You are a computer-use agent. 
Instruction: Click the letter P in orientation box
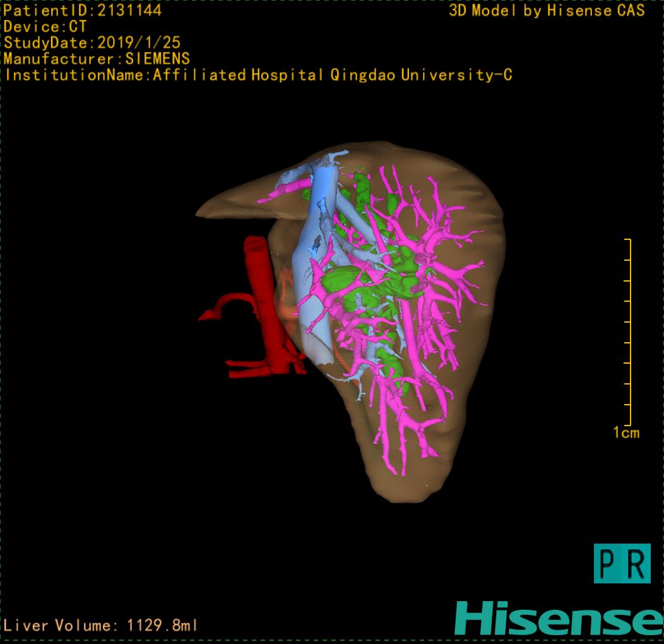tap(608, 564)
